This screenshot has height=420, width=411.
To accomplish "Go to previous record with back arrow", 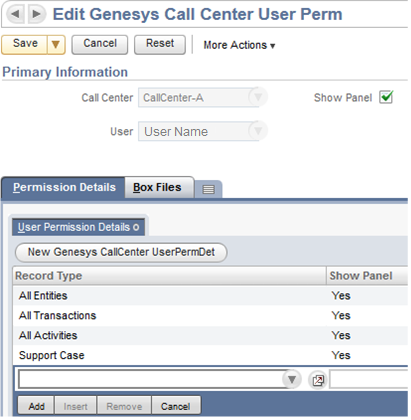I will coord(15,14).
